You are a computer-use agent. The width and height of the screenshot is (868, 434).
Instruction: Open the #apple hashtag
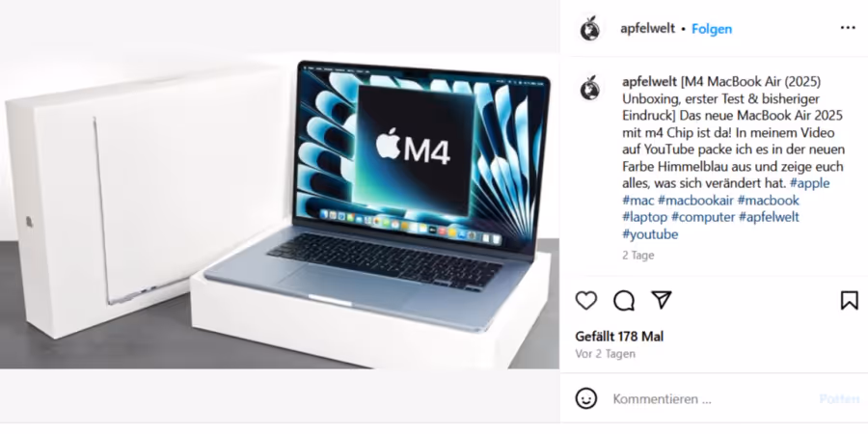click(x=810, y=183)
